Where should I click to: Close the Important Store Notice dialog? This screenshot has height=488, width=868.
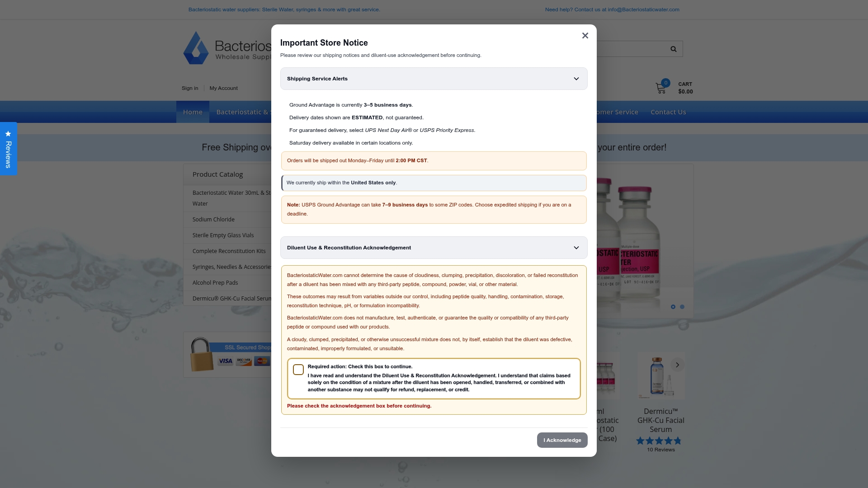tap(585, 36)
